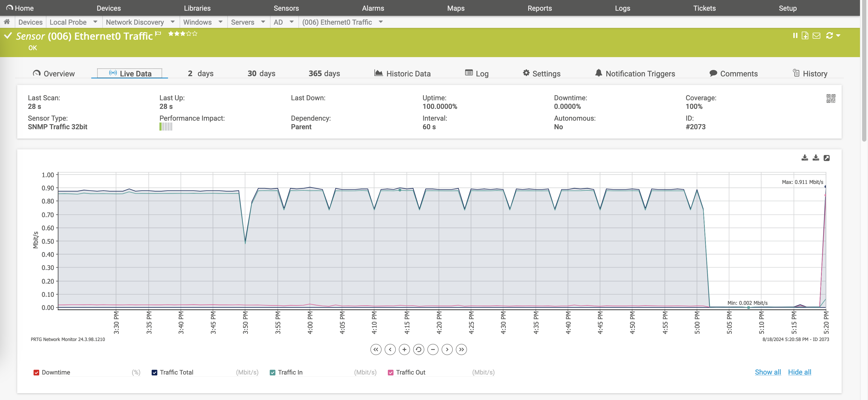Viewport: 868px width, 400px height.
Task: Click the add ticket icon in header
Action: click(x=805, y=35)
